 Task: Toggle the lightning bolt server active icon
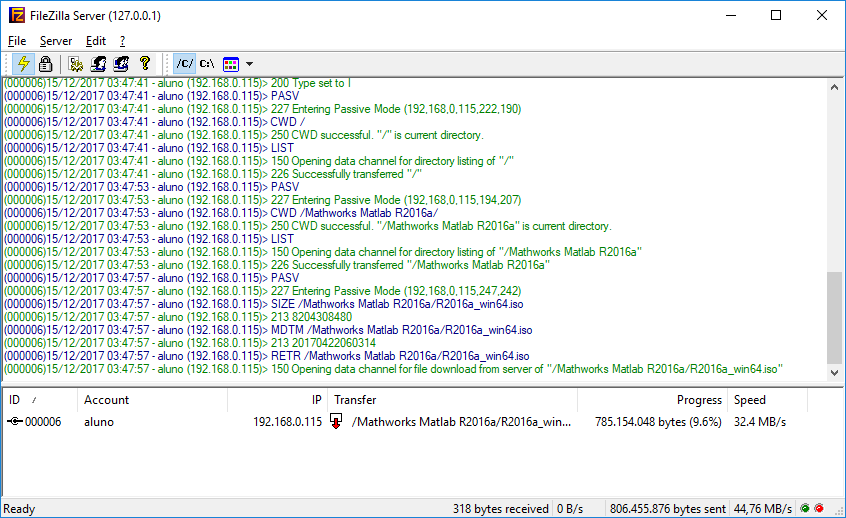(24, 64)
